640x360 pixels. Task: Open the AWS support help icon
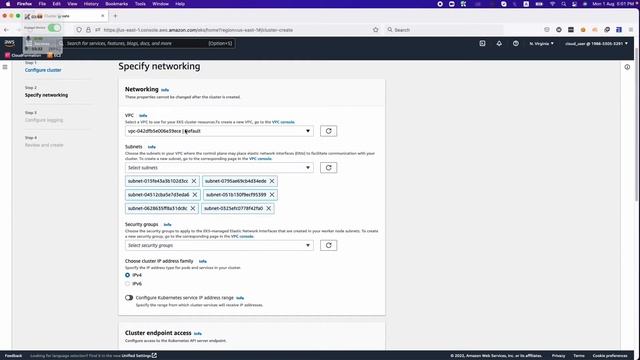tap(516, 43)
